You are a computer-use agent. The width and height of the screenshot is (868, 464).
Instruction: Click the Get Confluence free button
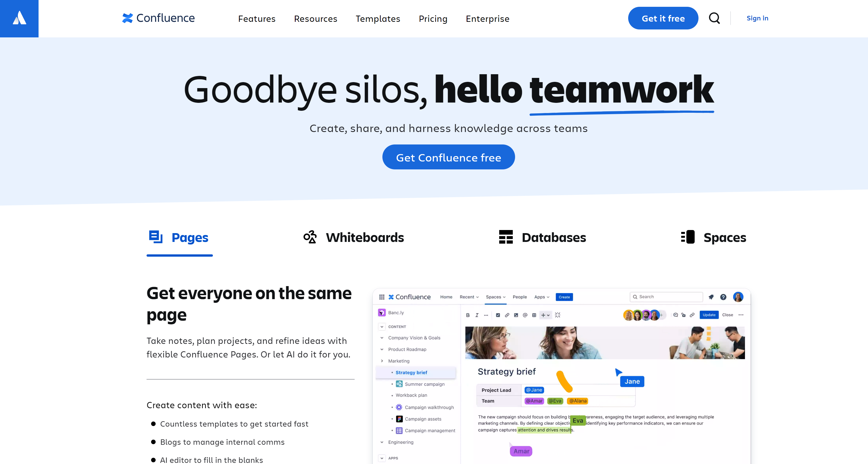point(448,157)
